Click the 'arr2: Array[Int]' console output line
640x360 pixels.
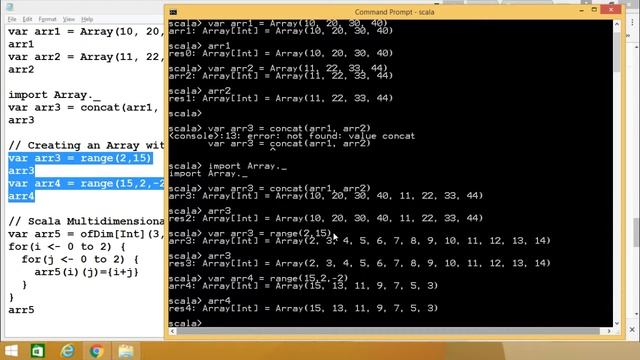280,76
